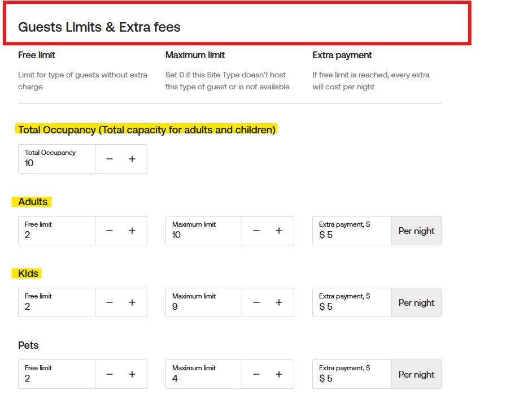Click the Pets section heading

(28, 345)
